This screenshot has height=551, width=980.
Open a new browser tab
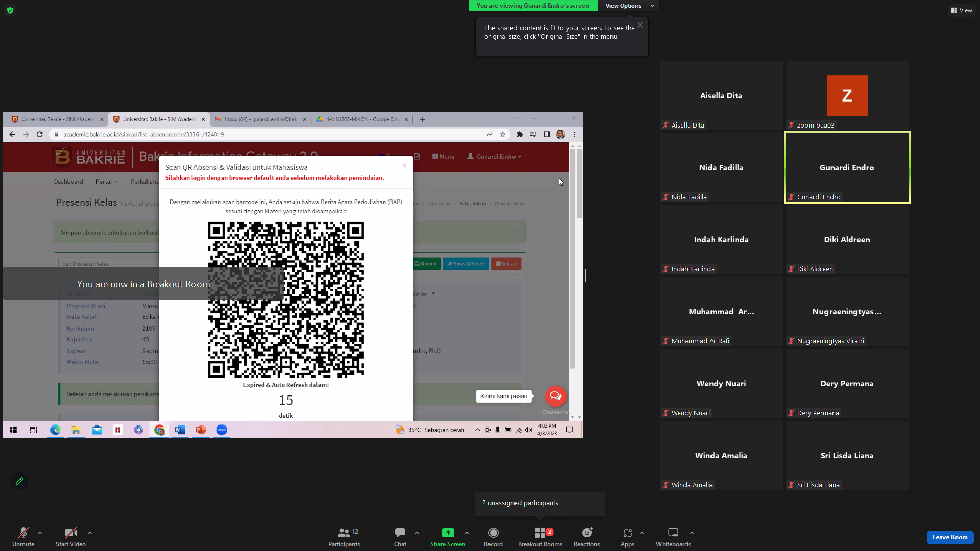[422, 119]
